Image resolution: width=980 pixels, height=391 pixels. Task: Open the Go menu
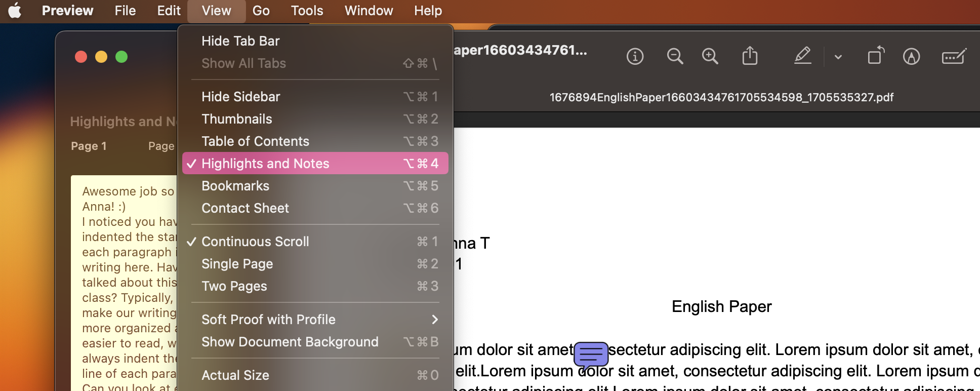pos(261,11)
